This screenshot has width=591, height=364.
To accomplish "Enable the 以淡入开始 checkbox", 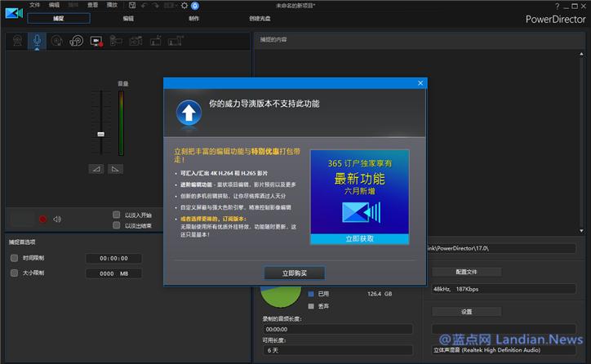I will [x=117, y=215].
